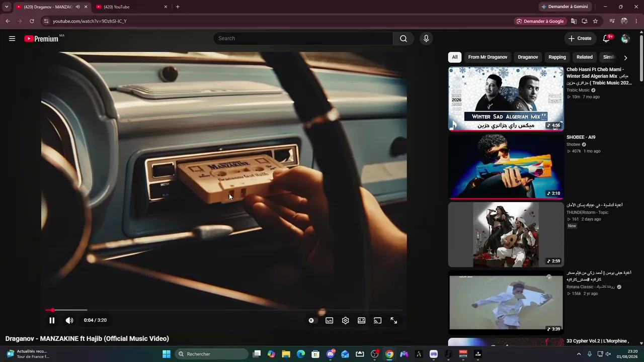The image size is (644, 362).
Task: Select the All filter chip
Action: click(x=455, y=57)
